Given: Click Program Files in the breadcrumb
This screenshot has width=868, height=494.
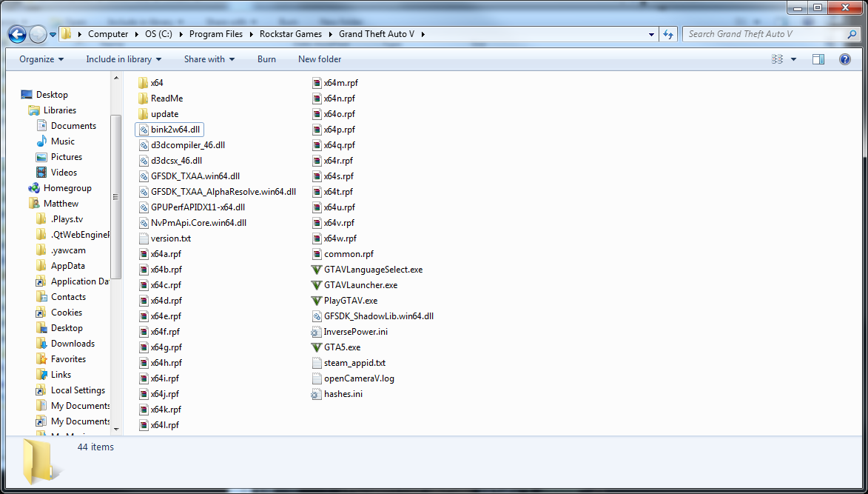Looking at the screenshot, I should pos(216,34).
